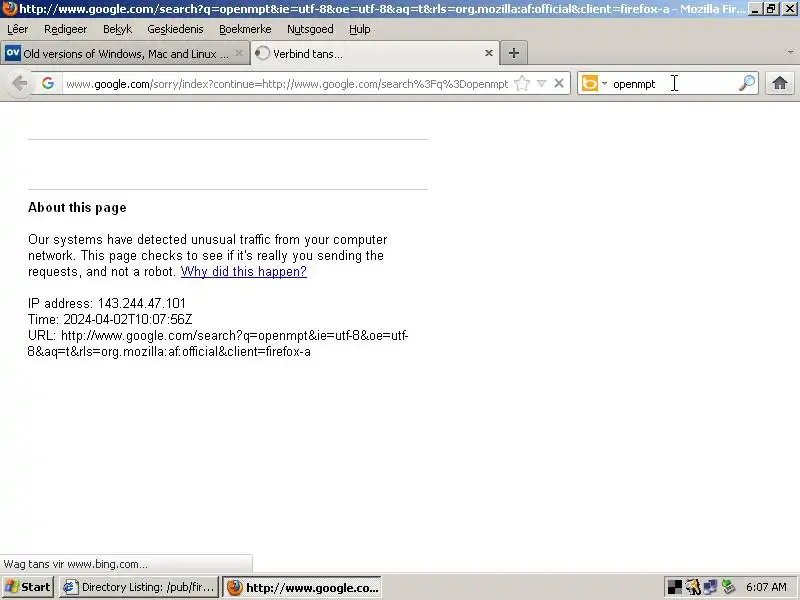Stop loading the page with X
The image size is (800, 600).
coord(559,83)
